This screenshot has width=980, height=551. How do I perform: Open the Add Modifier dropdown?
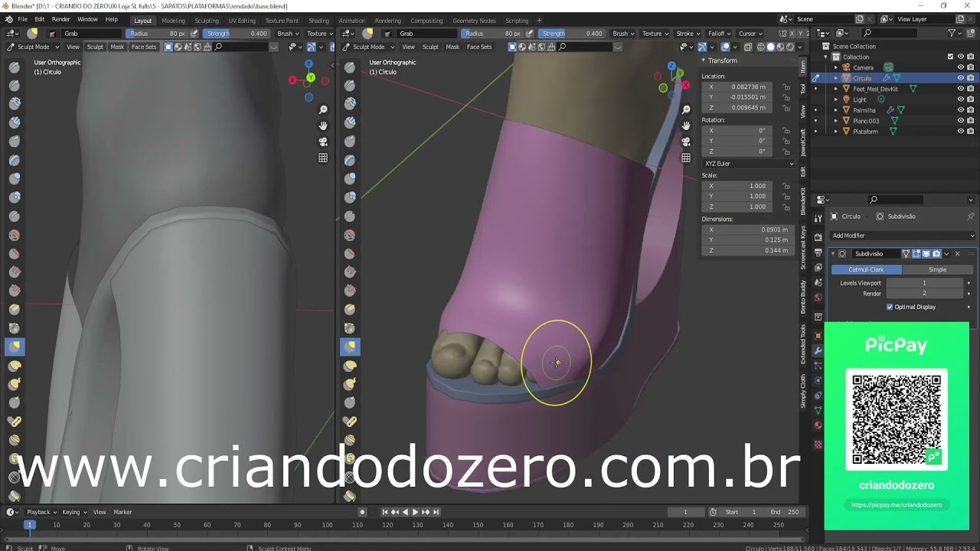click(903, 236)
